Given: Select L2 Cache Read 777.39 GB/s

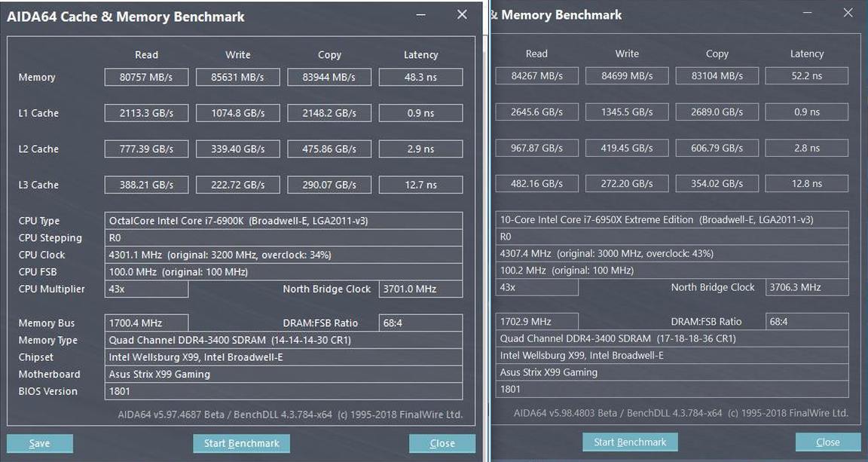Looking at the screenshot, I should pos(146,149).
